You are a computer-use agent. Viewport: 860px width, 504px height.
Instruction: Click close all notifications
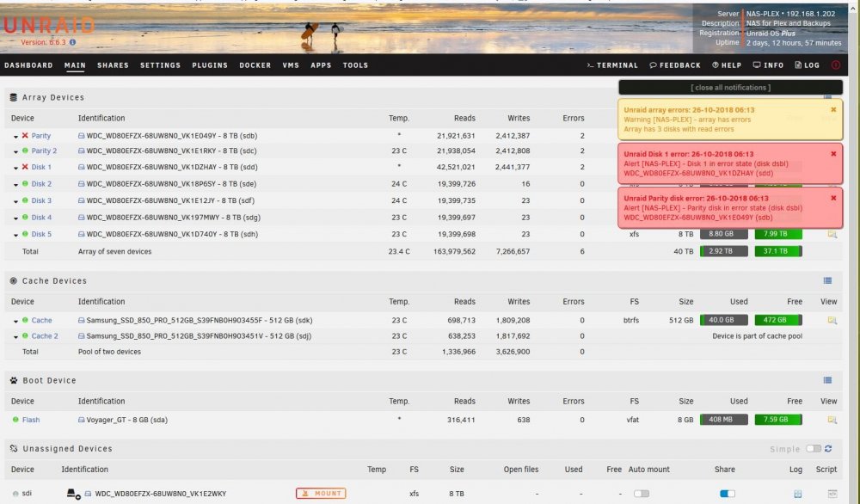(730, 88)
